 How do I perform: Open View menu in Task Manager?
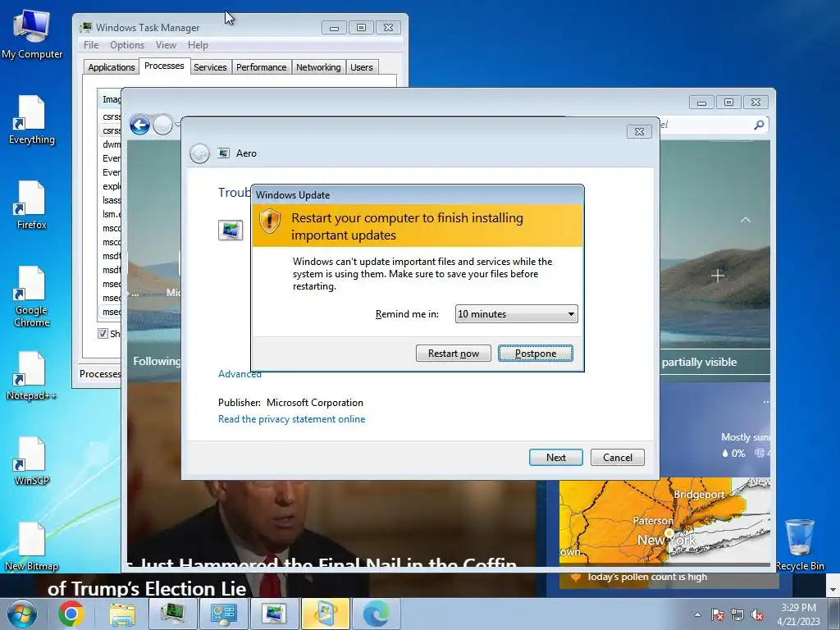click(x=166, y=45)
